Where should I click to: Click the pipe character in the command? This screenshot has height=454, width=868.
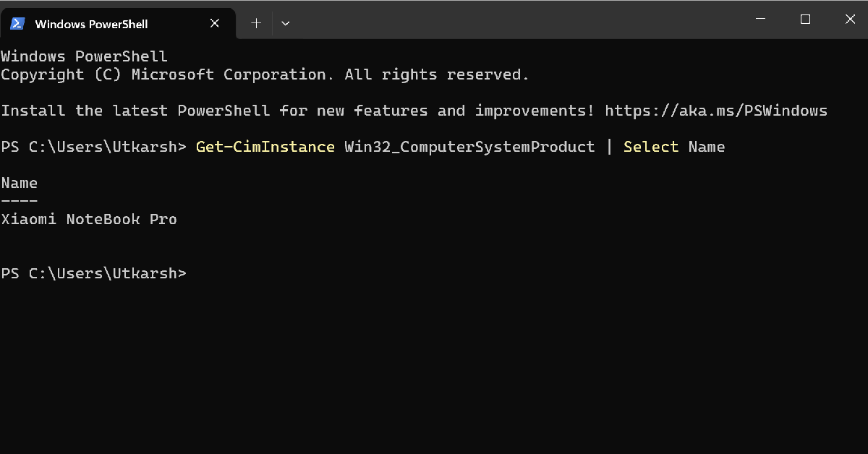[609, 147]
